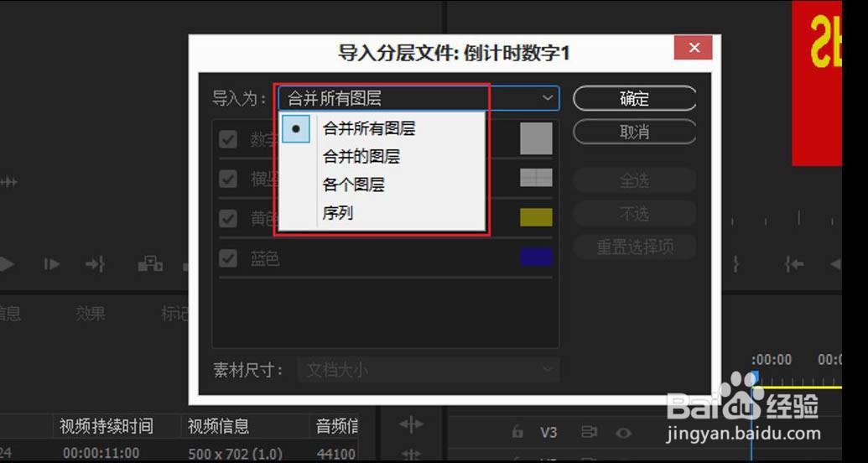The width and height of the screenshot is (868, 463).
Task: Click the blue timeline playhead marker
Action: tap(753, 378)
